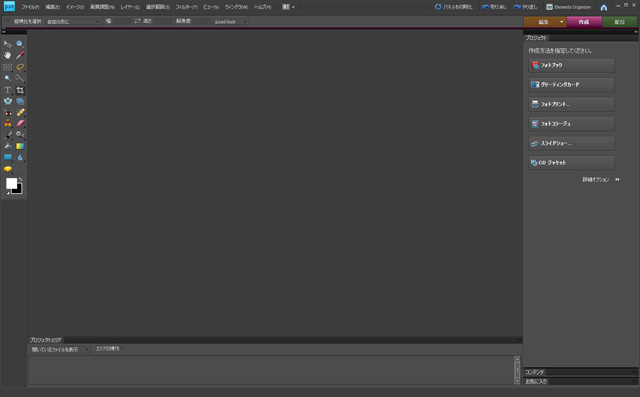Open フォトプリント photo prints option

pyautogui.click(x=571, y=104)
